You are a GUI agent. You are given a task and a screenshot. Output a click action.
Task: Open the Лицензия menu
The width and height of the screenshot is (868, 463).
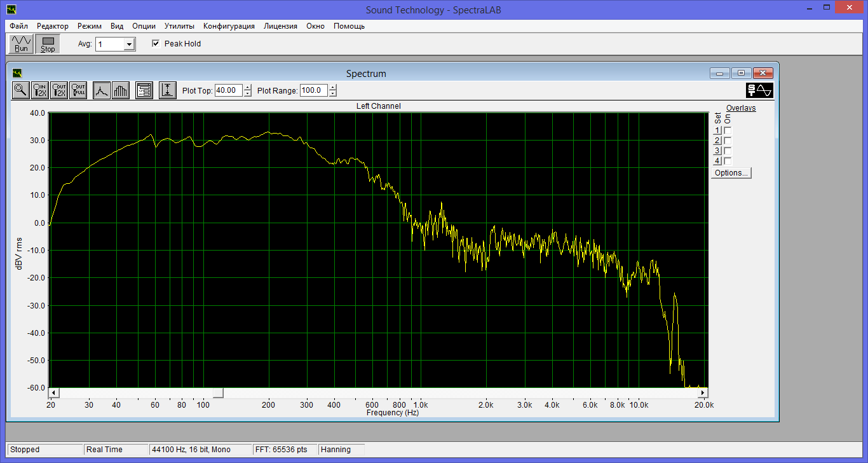[x=280, y=26]
